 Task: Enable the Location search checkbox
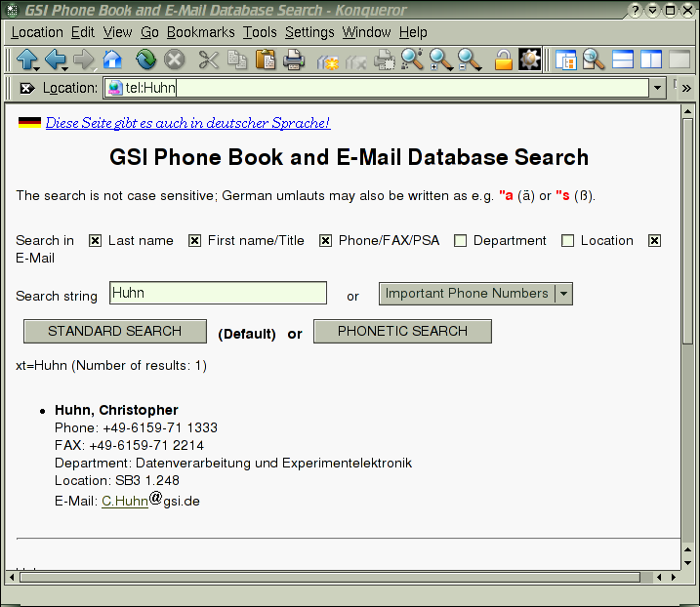pyautogui.click(x=567, y=241)
